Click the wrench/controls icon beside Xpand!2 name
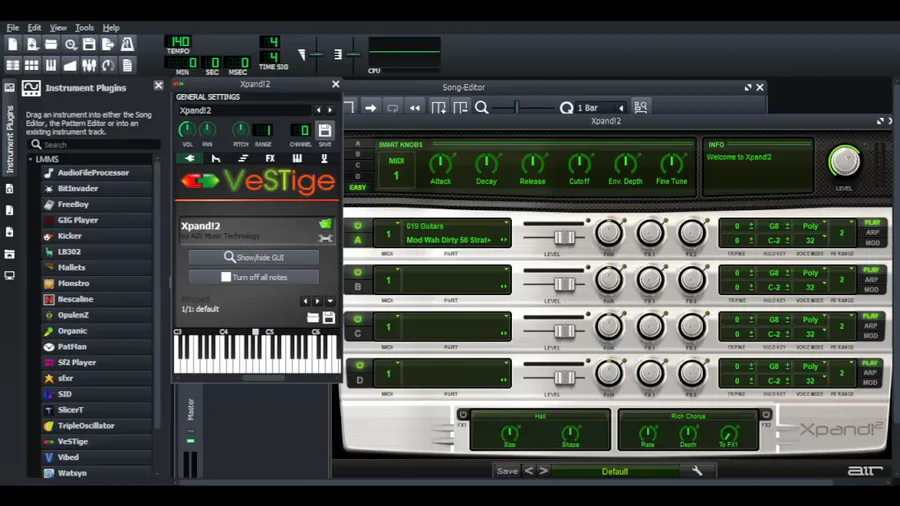 (x=325, y=238)
